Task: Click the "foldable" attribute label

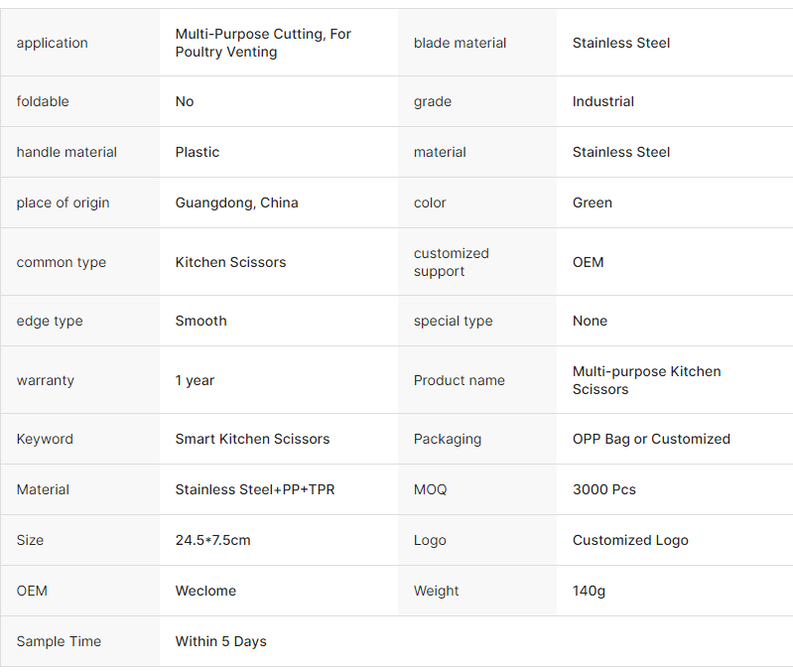Action: [x=43, y=101]
